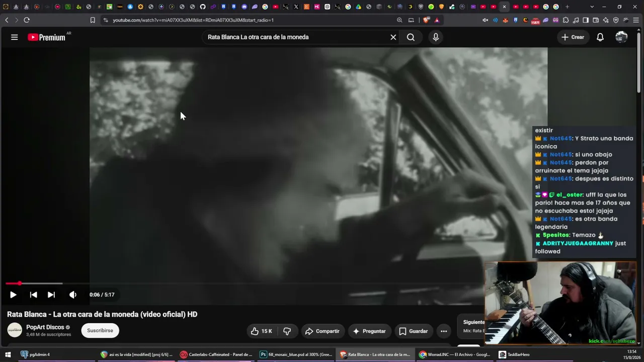This screenshot has height=362, width=644.
Task: Switch to Worrad.INC Chrome window in taskbar
Action: 455,354
